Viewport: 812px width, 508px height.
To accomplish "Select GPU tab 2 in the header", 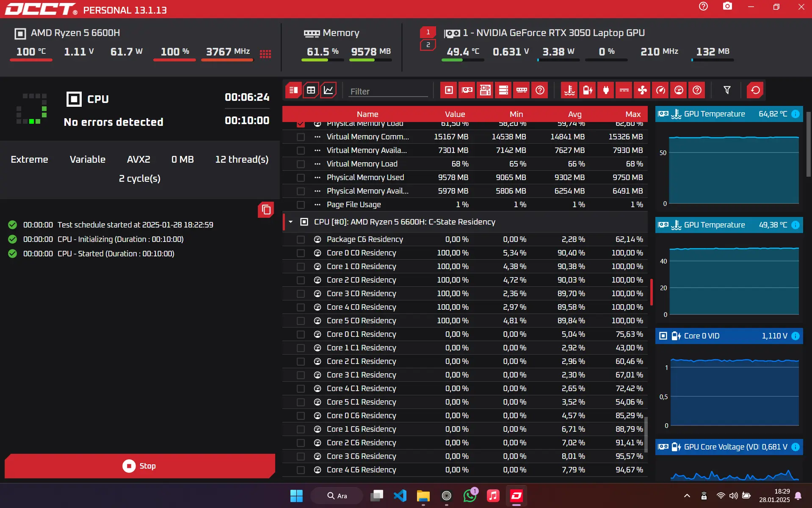I will coord(428,45).
